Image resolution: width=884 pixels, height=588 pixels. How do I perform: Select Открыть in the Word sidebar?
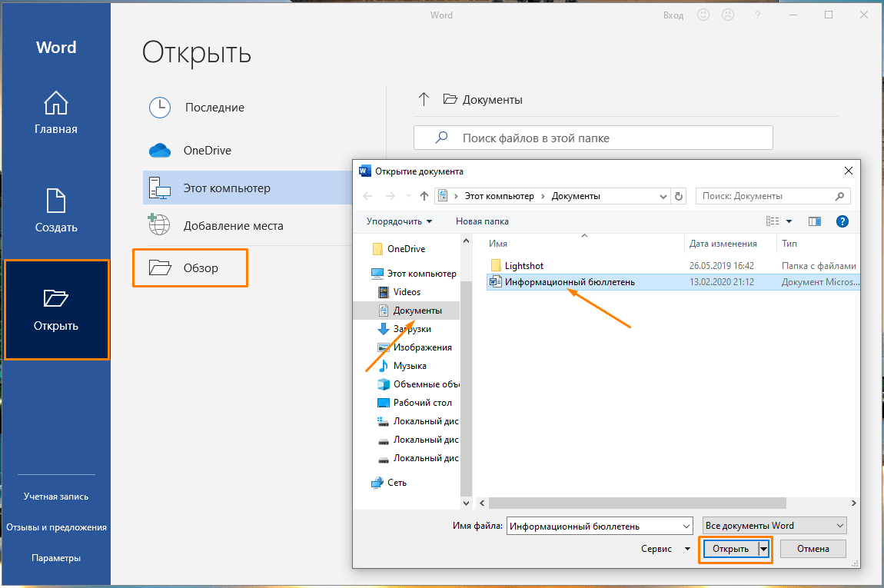(x=56, y=310)
